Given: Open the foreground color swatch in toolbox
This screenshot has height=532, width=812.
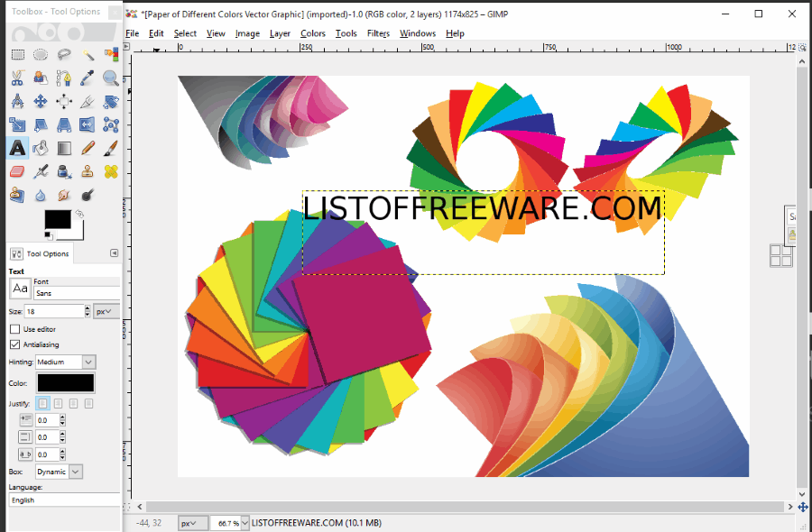Looking at the screenshot, I should point(58,219).
